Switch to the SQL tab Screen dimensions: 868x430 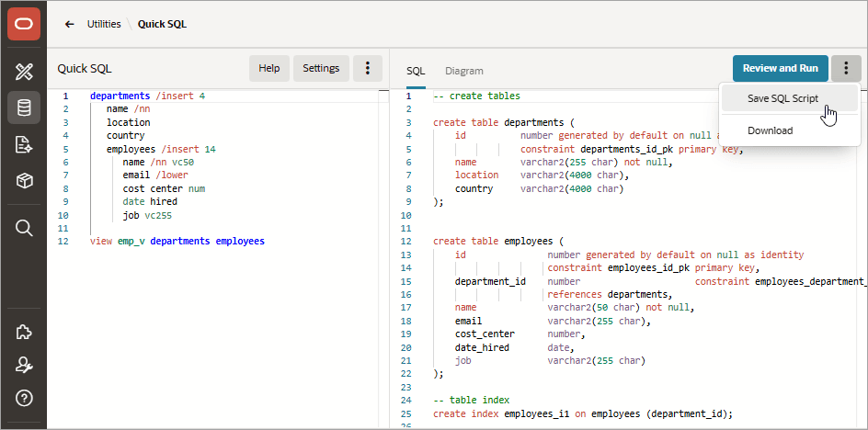click(416, 71)
